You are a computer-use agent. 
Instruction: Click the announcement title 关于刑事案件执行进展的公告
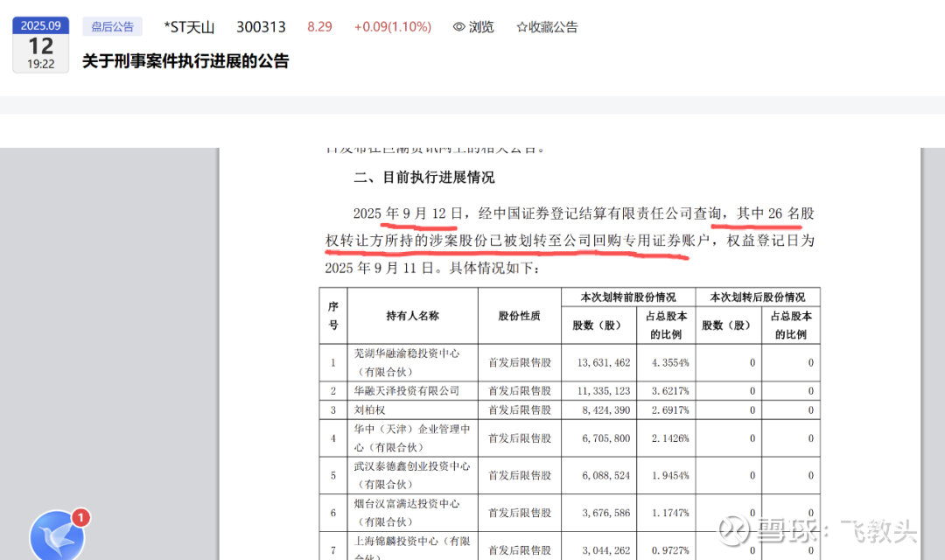[x=185, y=61]
